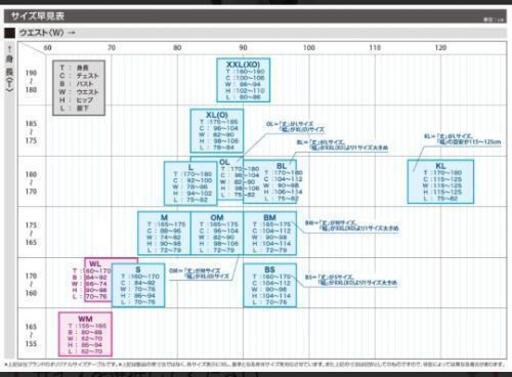Select the BL size box

[270, 182]
